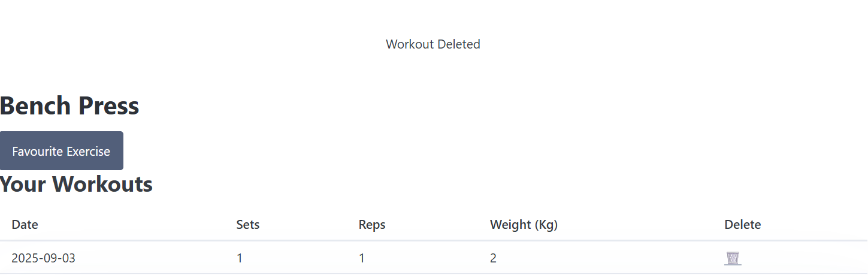Viewport: 868px width, 275px height.
Task: Select the Bench Press exercise heading
Action: (69, 106)
